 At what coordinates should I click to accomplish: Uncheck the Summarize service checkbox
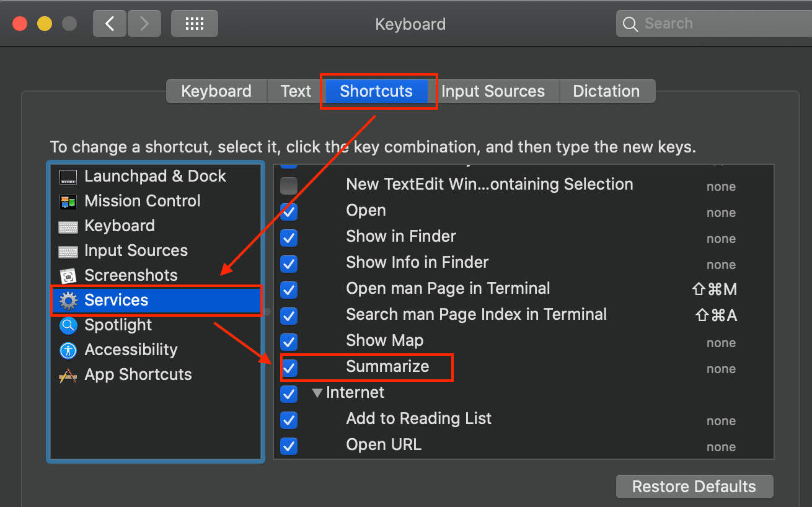[289, 368]
